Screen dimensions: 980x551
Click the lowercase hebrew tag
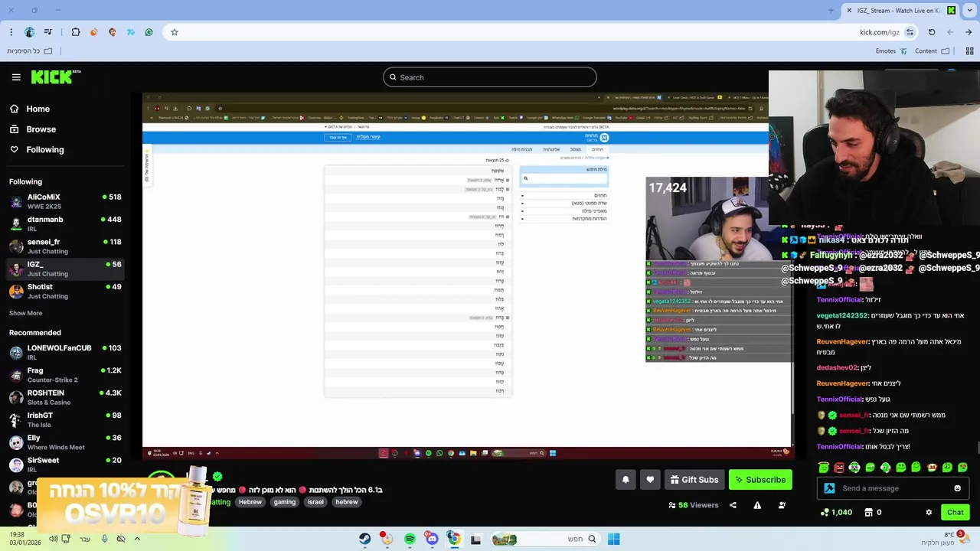point(346,502)
